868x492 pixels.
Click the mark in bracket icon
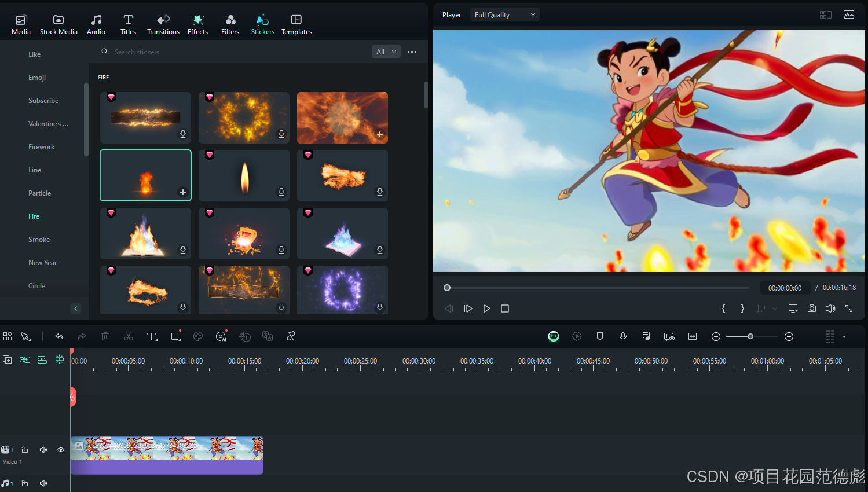[723, 309]
